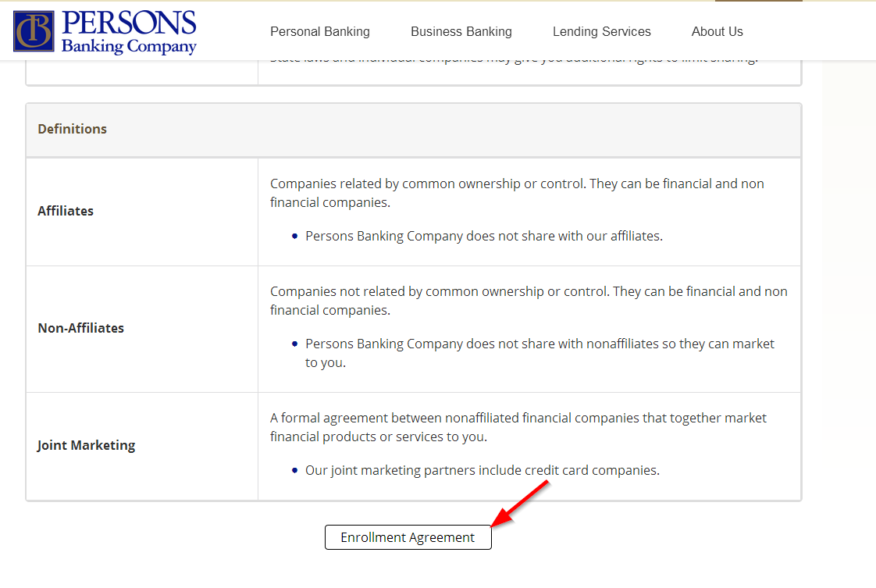Select the Affiliates row label
876x588 pixels.
coord(66,212)
